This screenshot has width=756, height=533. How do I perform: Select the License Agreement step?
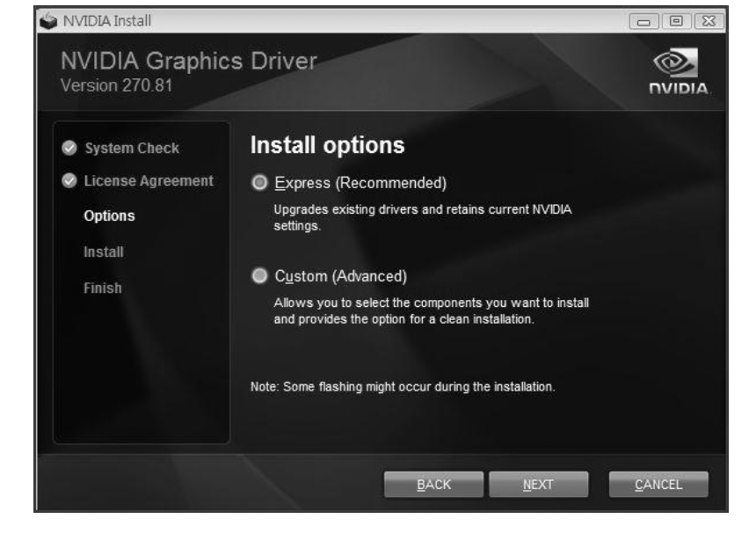[149, 181]
